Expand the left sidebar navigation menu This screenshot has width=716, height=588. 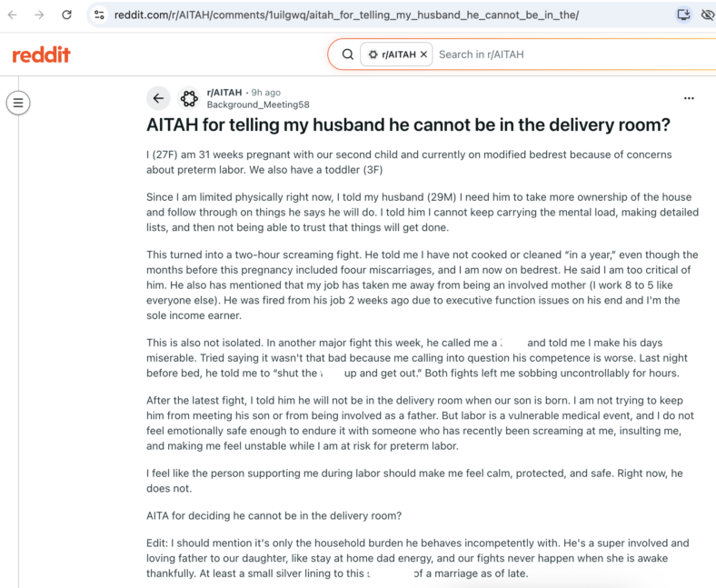pos(18,103)
